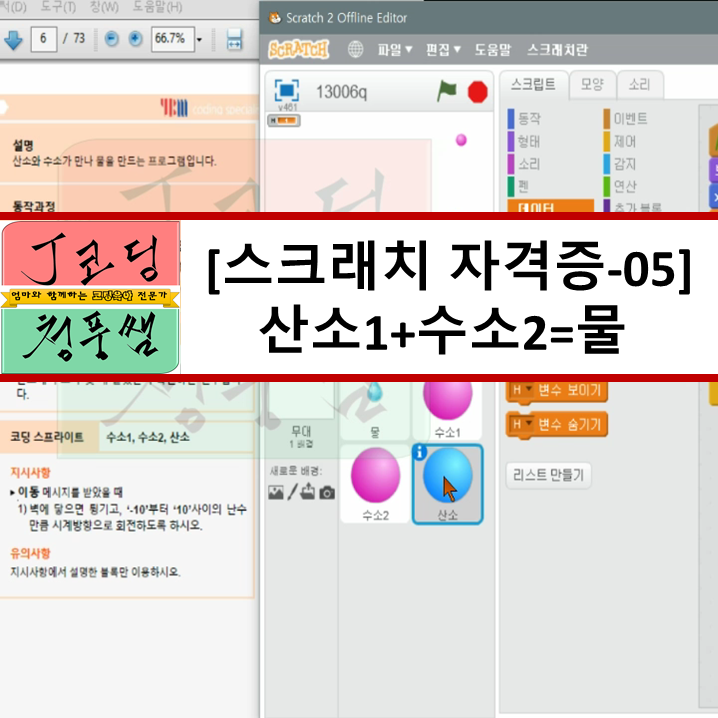
Task: Open the 도구(T) menu in PDF viewer
Action: pyautogui.click(x=58, y=7)
